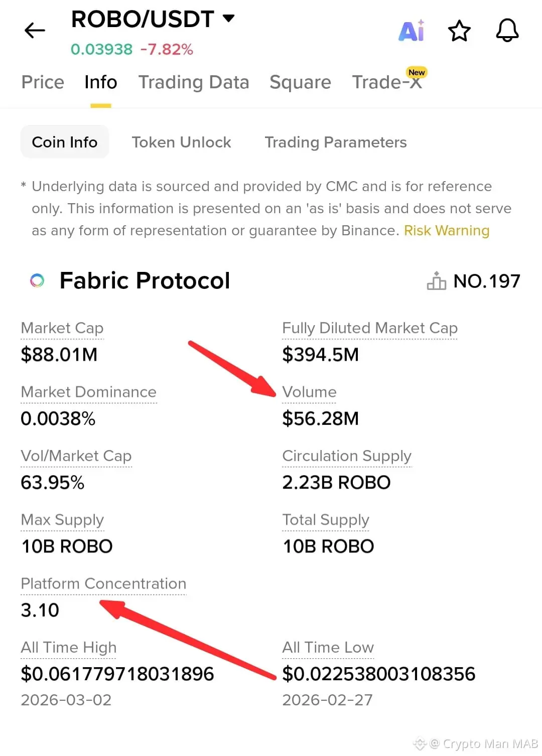Switch to the Price tab
Viewport: 542px width, 756px height.
point(43,82)
